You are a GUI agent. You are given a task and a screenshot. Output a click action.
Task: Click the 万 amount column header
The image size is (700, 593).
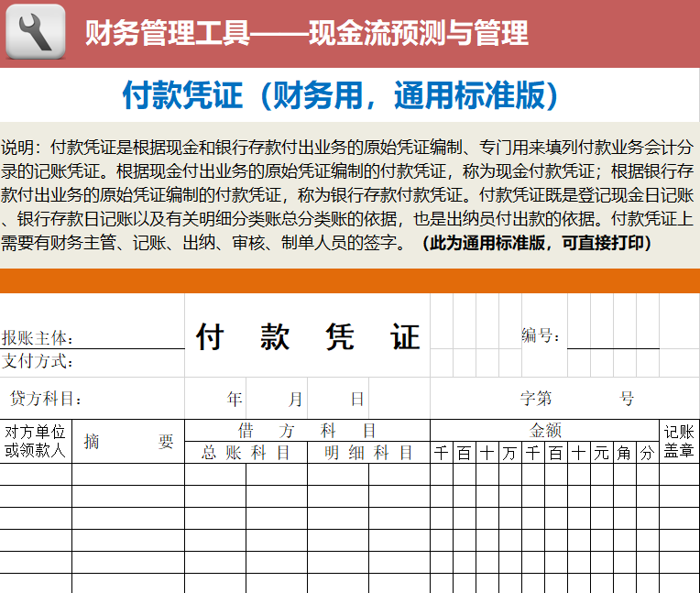509,453
